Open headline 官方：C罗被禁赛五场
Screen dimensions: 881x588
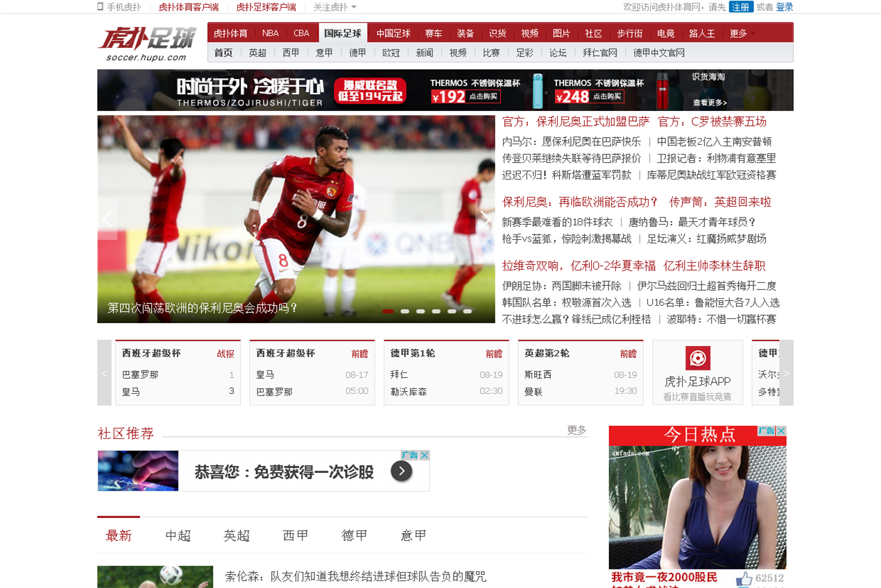click(712, 122)
